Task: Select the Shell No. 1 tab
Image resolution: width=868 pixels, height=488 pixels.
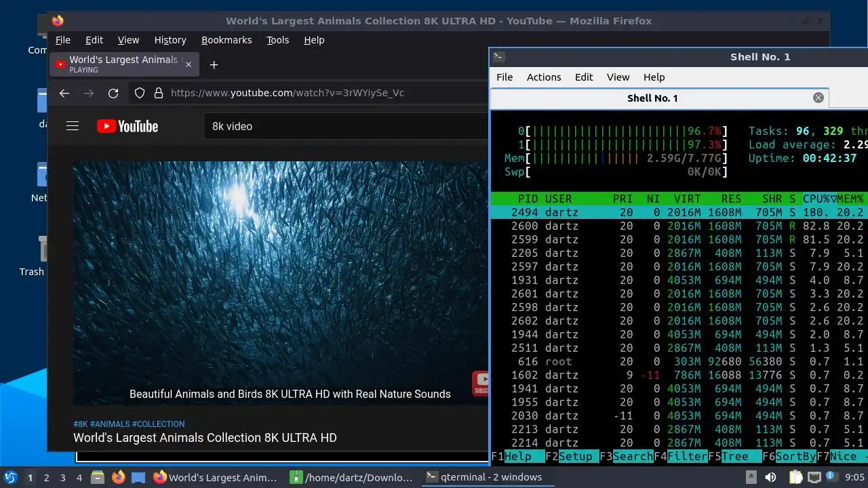Action: [658, 98]
